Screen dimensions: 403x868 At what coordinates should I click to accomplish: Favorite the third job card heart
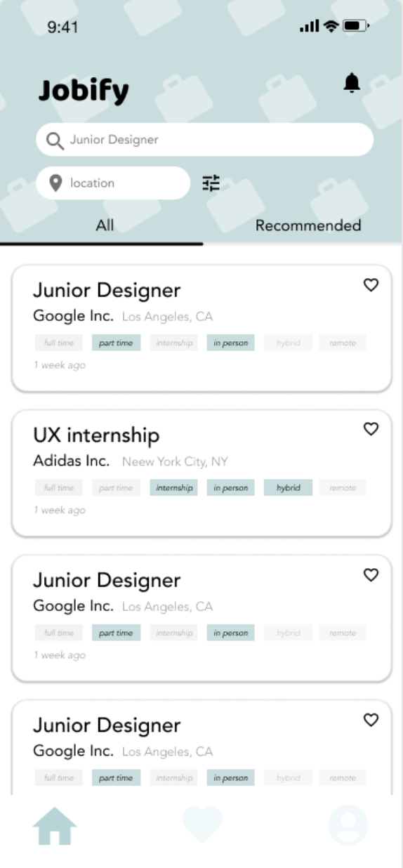coord(371,574)
